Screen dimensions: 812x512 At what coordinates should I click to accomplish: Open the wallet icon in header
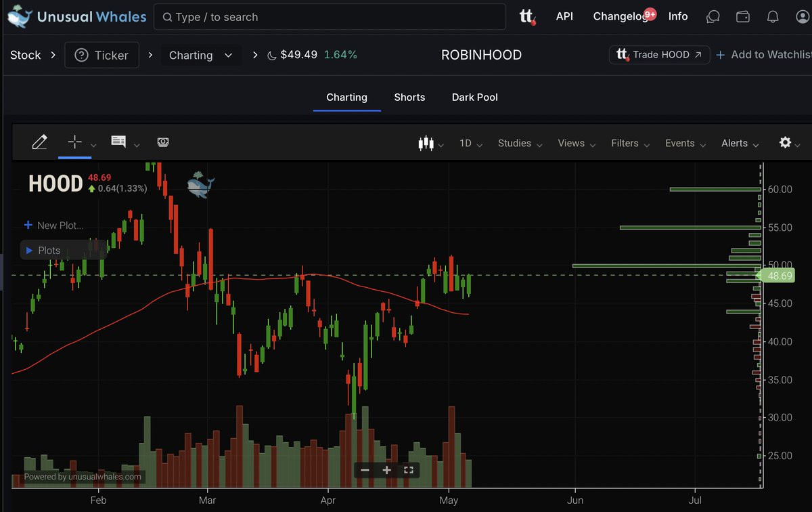click(742, 17)
